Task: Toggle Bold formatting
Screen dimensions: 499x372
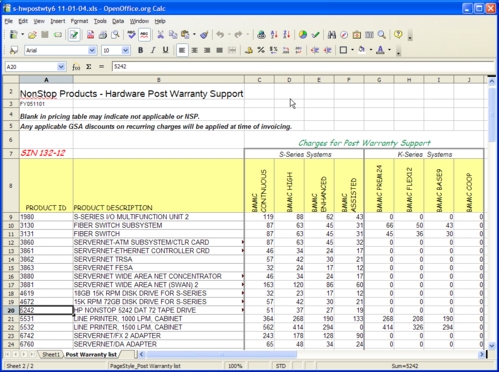Action: [x=141, y=50]
